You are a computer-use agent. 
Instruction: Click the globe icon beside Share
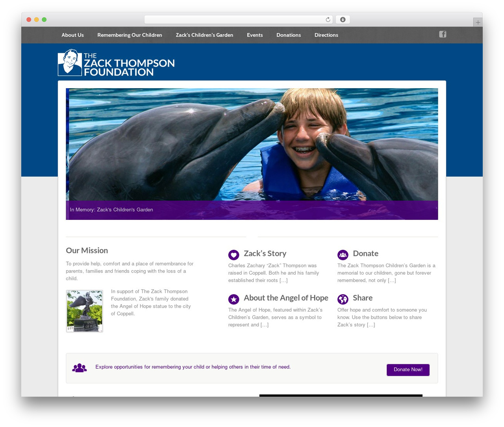[343, 299]
